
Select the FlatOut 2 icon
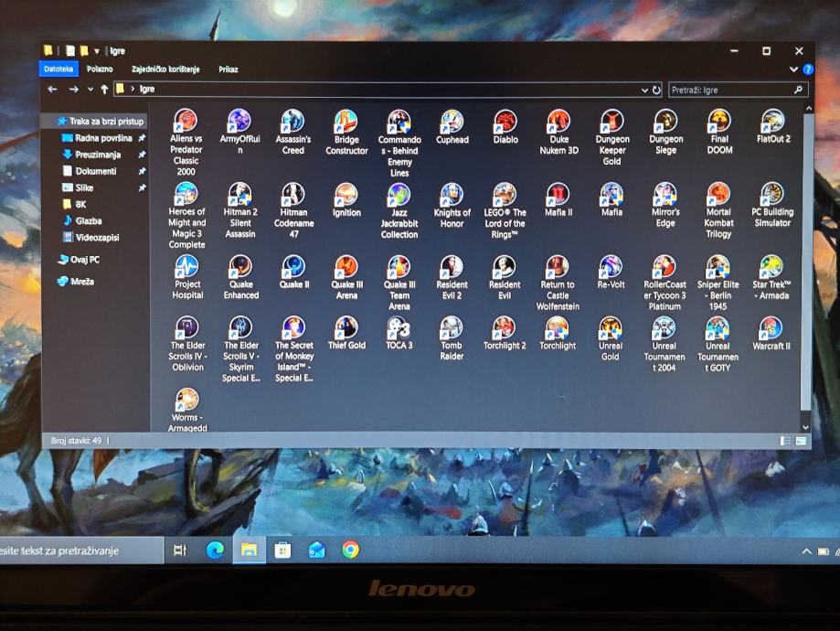[773, 126]
